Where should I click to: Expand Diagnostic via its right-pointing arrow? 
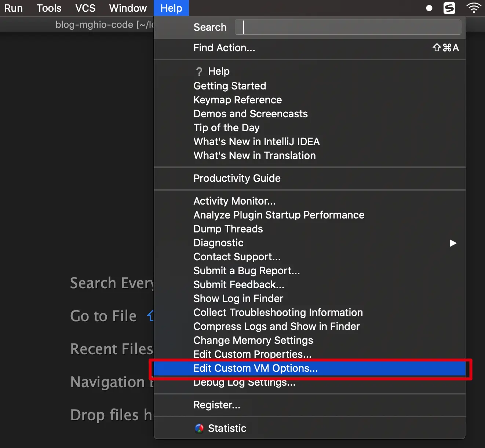pyautogui.click(x=453, y=243)
